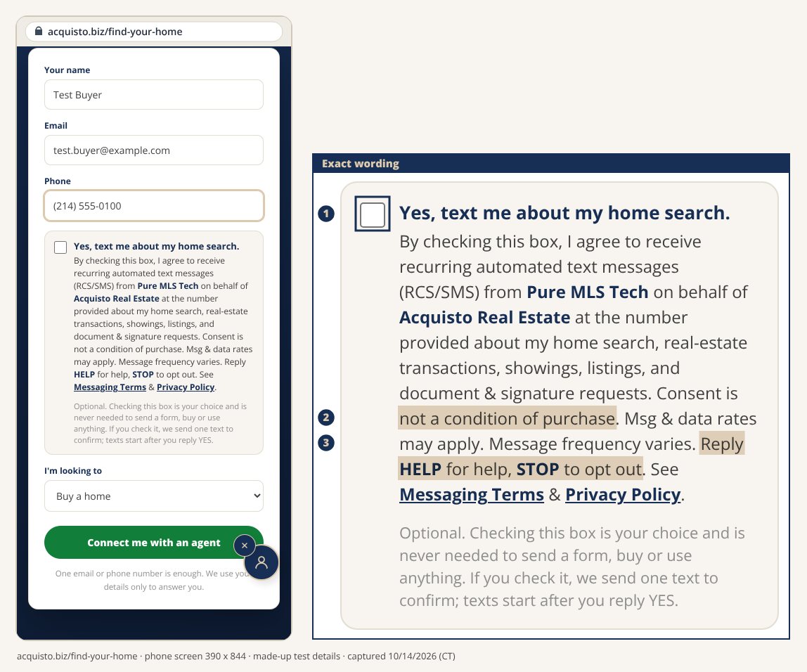Screen dimensions: 807x672
Task: Click 'One email or phone number is enough' note
Action: (154, 580)
